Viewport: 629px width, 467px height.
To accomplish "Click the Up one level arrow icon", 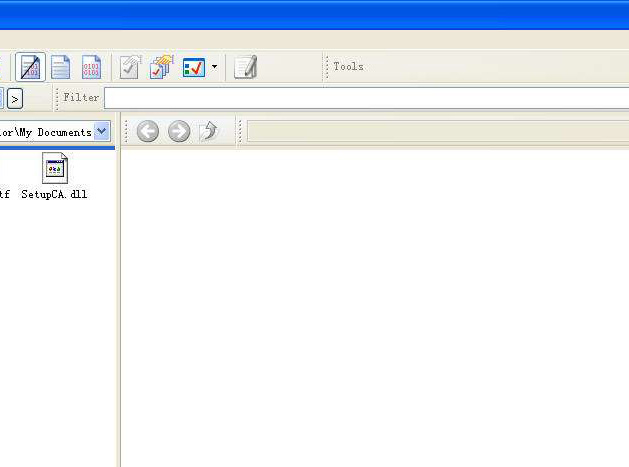I will tap(209, 131).
